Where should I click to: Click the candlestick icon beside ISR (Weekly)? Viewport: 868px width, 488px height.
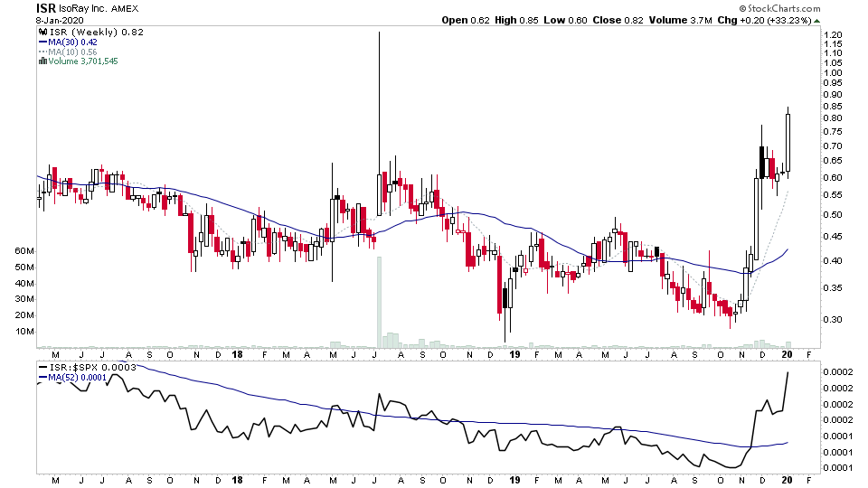tap(42, 33)
